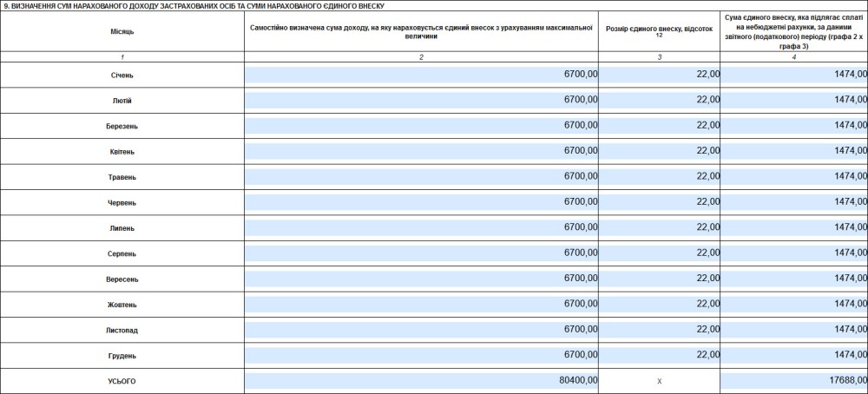868x394 pixels.
Task: Select the УСЬОГО total income 80400,00 field
Action: pyautogui.click(x=421, y=380)
